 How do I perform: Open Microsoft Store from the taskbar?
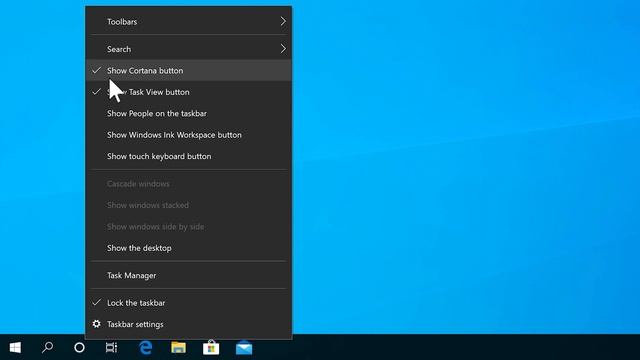pyautogui.click(x=211, y=348)
